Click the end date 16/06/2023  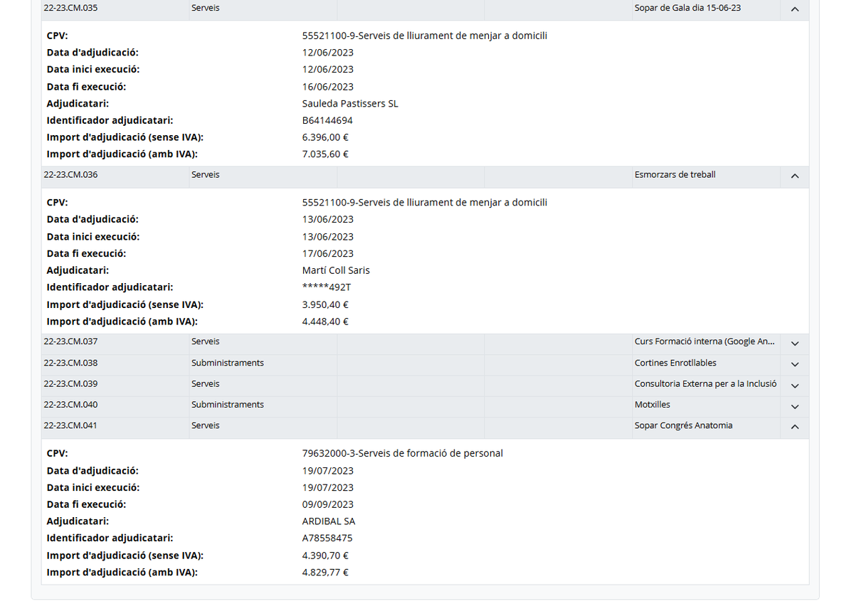point(328,87)
